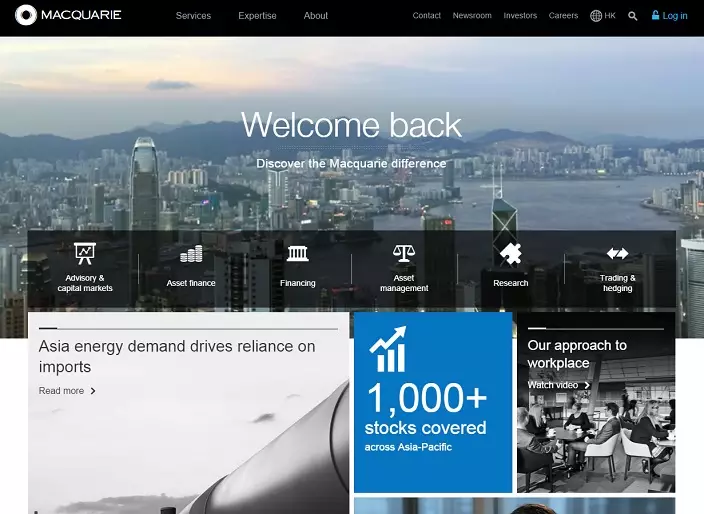Open the Expertise menu
The width and height of the screenshot is (704, 514).
(x=257, y=16)
